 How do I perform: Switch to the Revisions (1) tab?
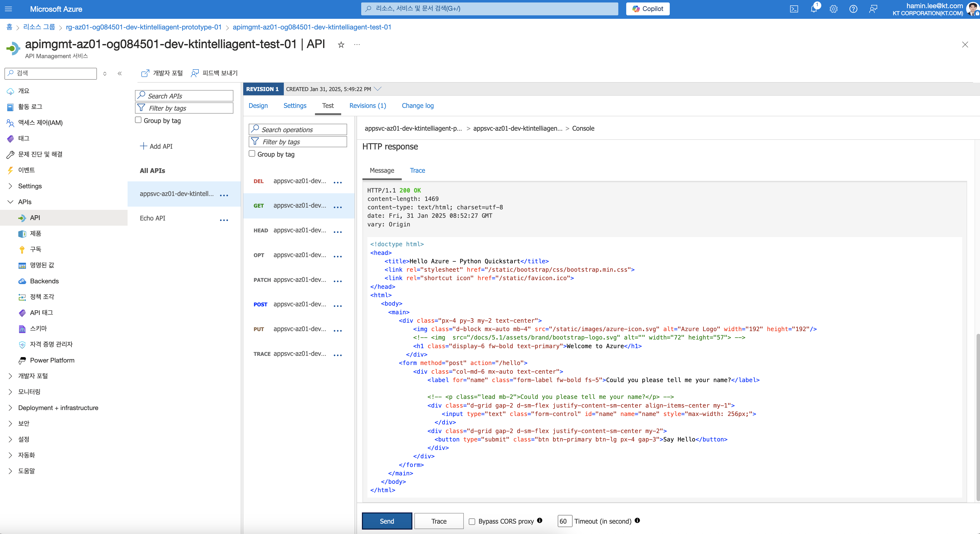coord(367,105)
